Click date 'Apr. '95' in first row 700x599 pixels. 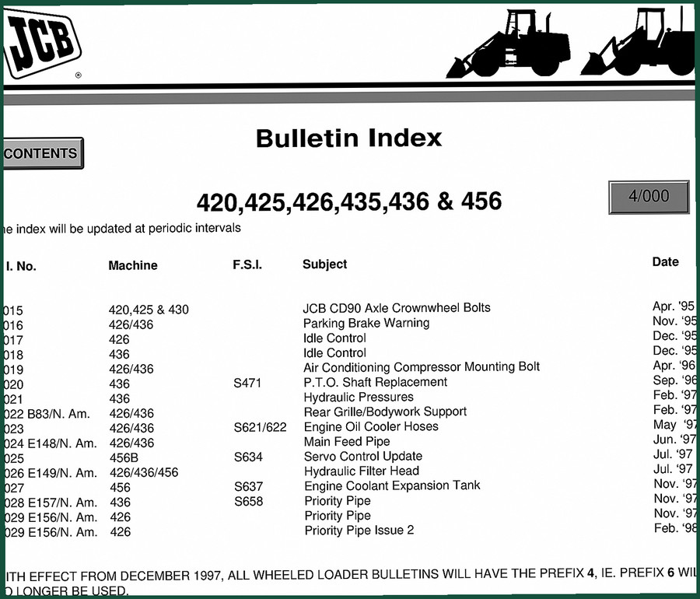(674, 306)
